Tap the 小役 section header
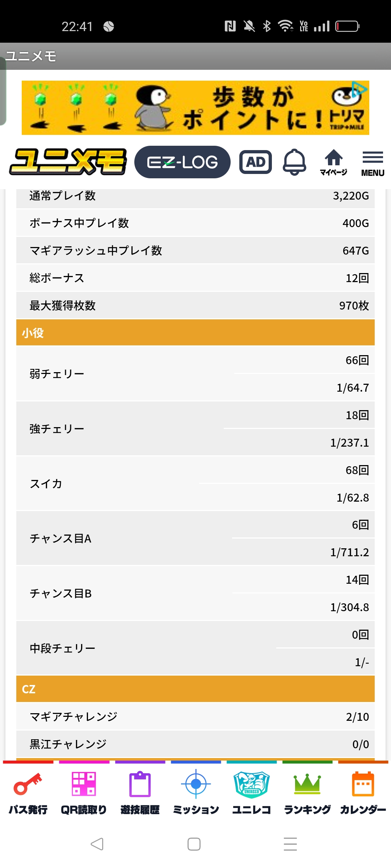 point(195,332)
